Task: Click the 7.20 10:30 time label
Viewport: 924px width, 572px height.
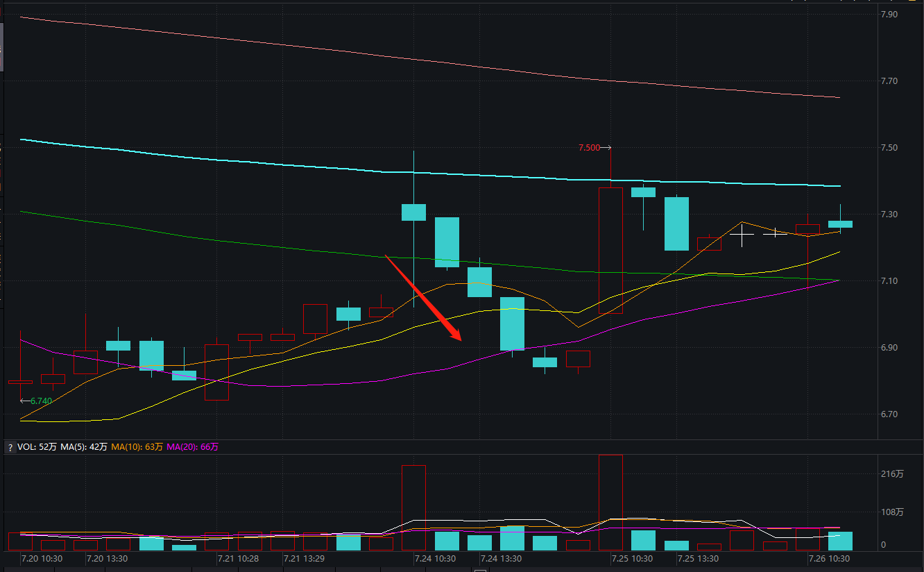Action: tap(42, 558)
